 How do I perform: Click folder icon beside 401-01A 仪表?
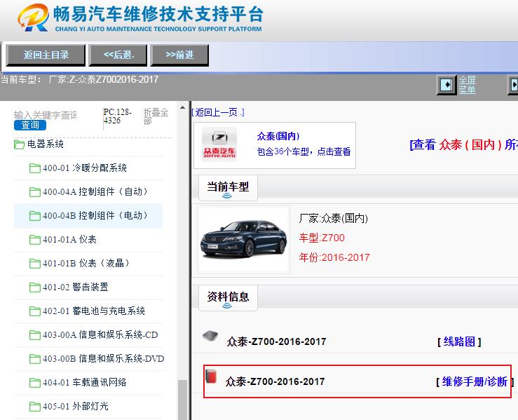pyautogui.click(x=34, y=240)
